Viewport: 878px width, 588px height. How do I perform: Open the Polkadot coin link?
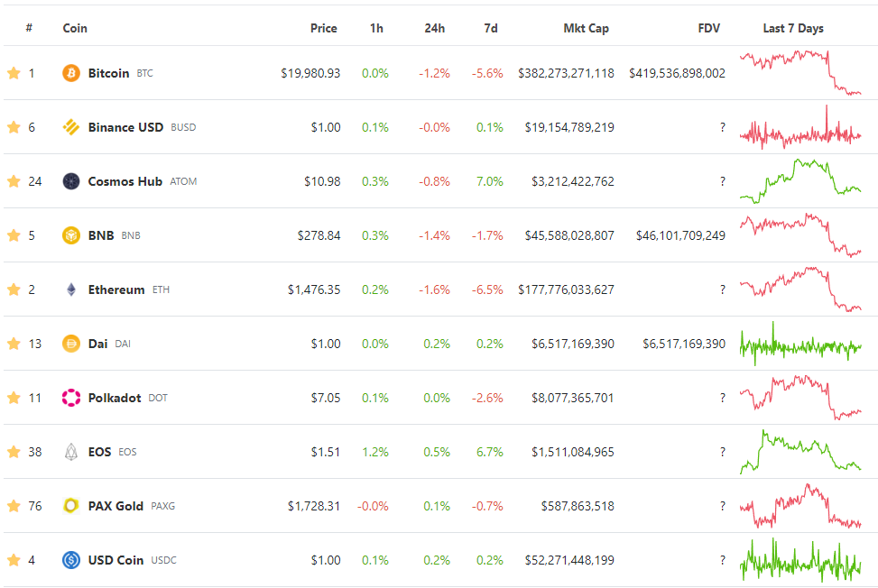click(x=115, y=398)
